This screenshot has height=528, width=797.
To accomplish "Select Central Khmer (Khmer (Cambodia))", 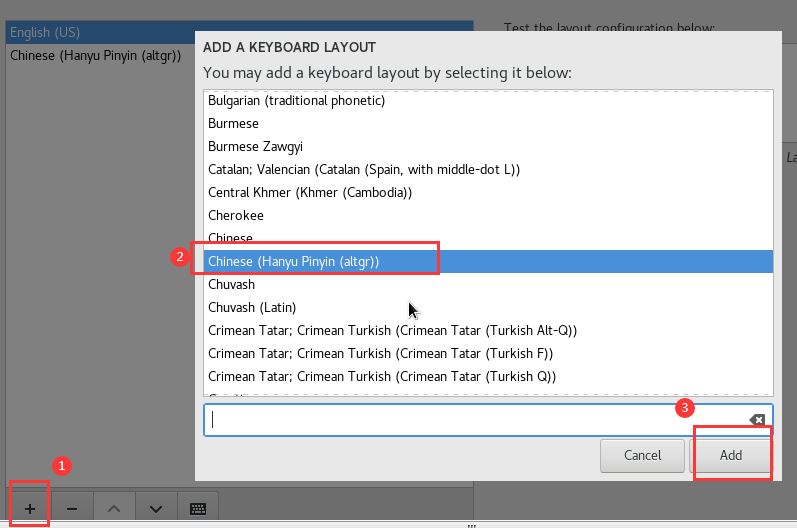I will pos(310,192).
